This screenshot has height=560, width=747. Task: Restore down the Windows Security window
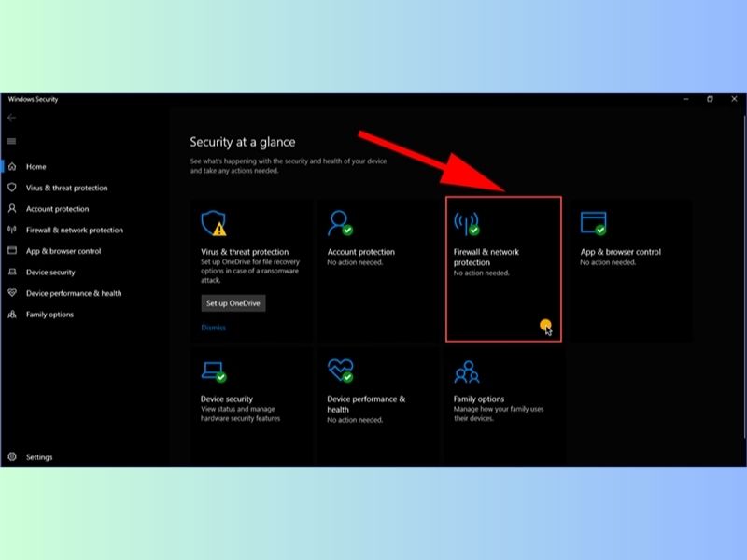tap(710, 99)
